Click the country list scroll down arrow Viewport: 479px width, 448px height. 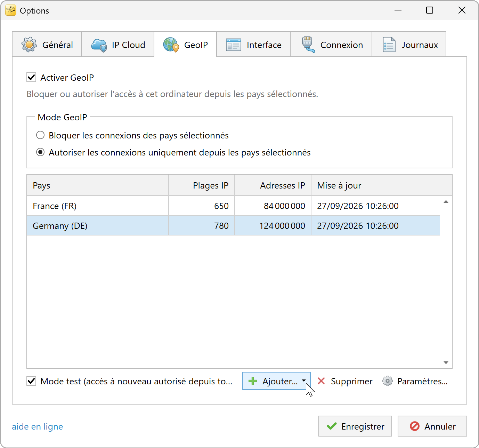(x=446, y=362)
